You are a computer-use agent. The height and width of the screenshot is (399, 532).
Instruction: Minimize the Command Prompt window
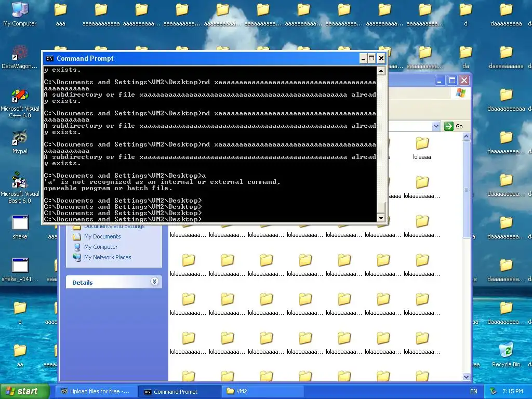pyautogui.click(x=363, y=58)
